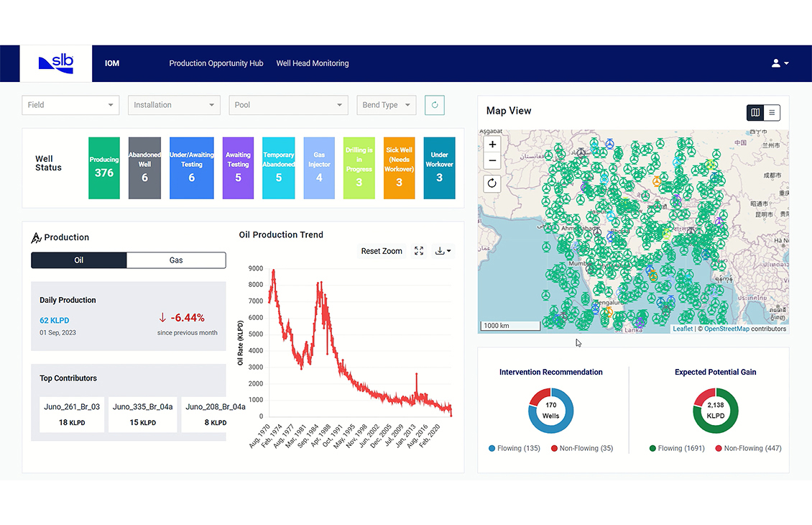Zoom in on the map

point(492,145)
